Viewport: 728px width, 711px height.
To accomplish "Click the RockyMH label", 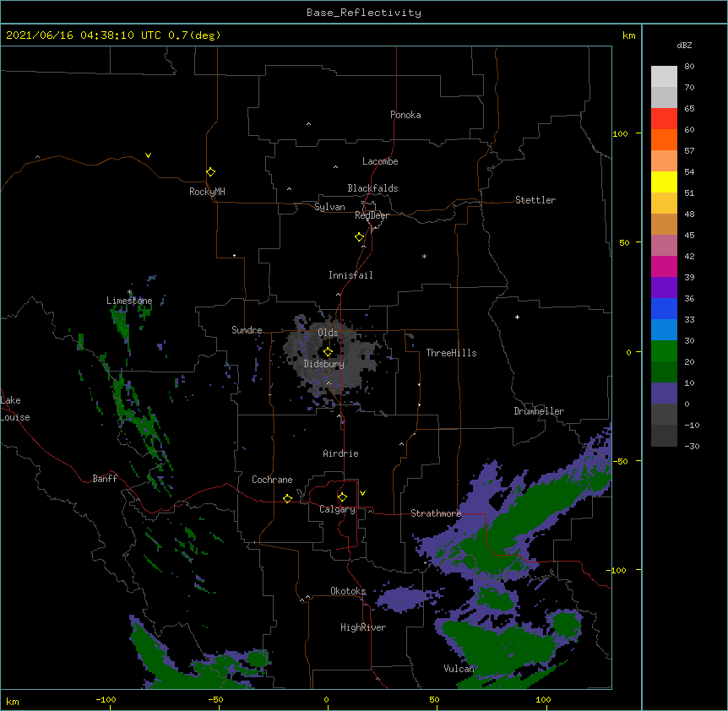I will [x=207, y=191].
